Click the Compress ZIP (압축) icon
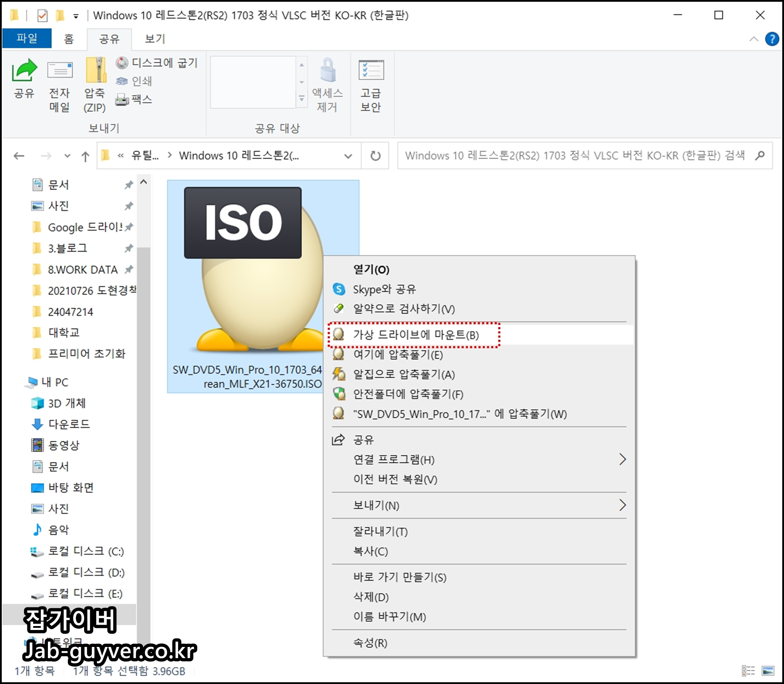The image size is (784, 684). click(x=95, y=70)
